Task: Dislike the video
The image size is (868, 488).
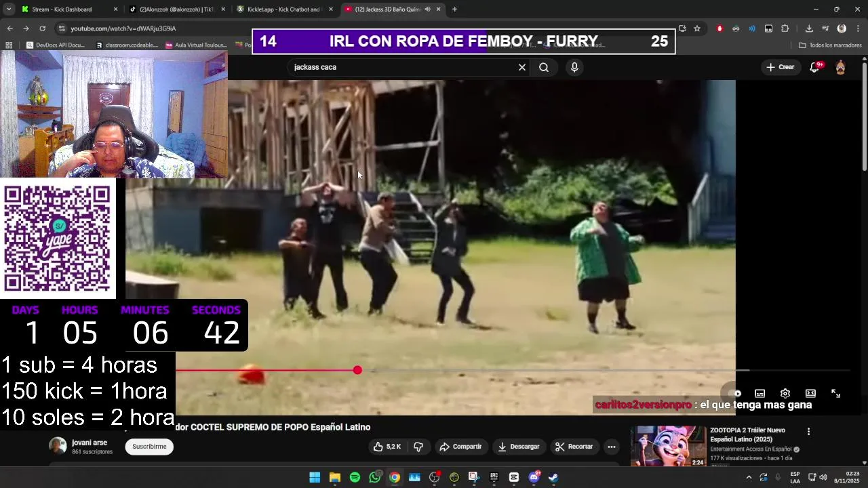Action: [x=418, y=447]
